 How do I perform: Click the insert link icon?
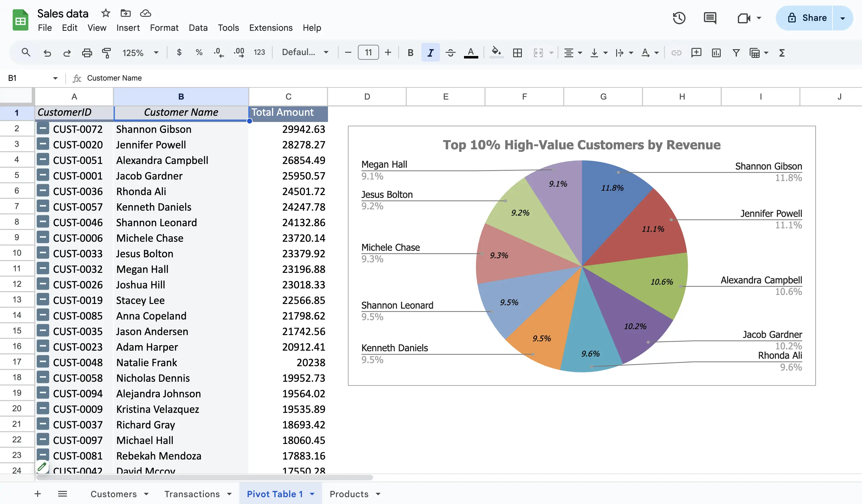[x=676, y=53]
